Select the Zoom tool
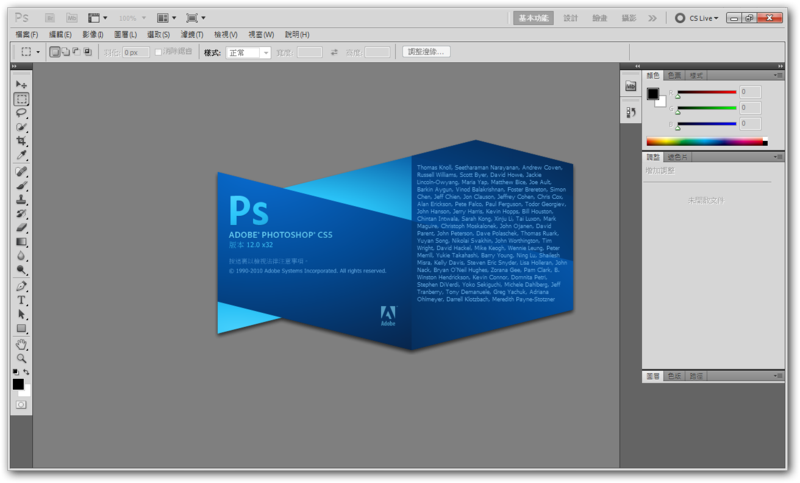 (21, 359)
